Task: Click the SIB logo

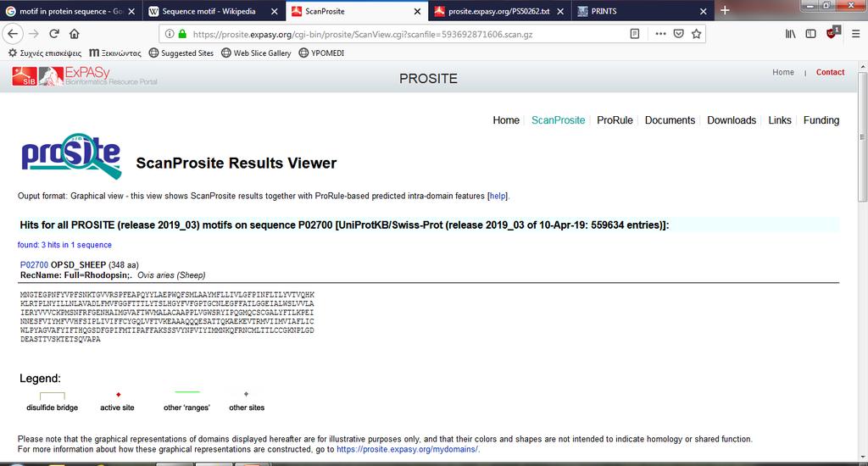Action: point(25,76)
